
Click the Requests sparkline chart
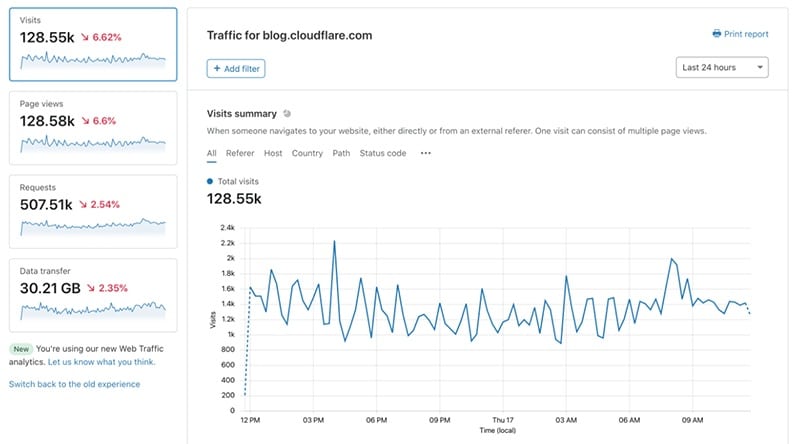(x=93, y=227)
